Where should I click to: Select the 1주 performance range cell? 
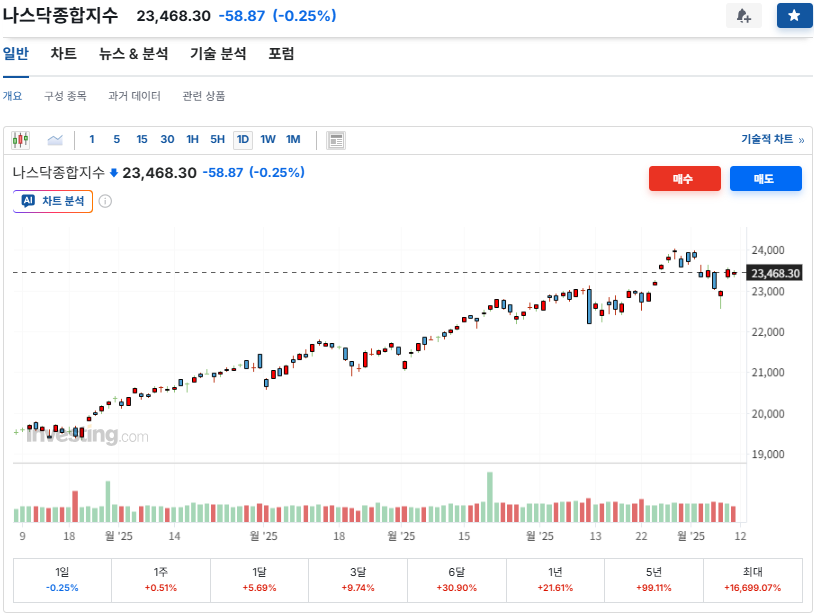click(x=161, y=580)
